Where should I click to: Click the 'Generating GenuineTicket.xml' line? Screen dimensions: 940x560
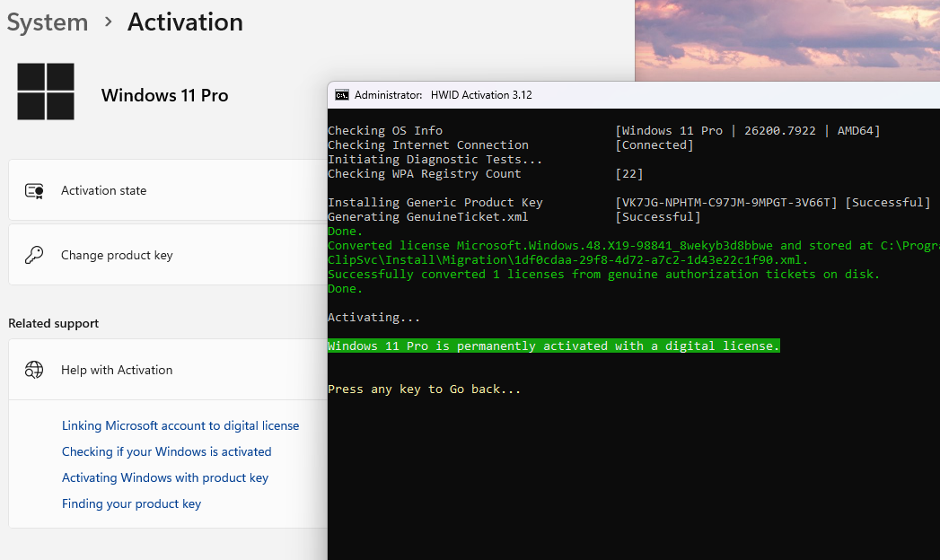tap(428, 217)
